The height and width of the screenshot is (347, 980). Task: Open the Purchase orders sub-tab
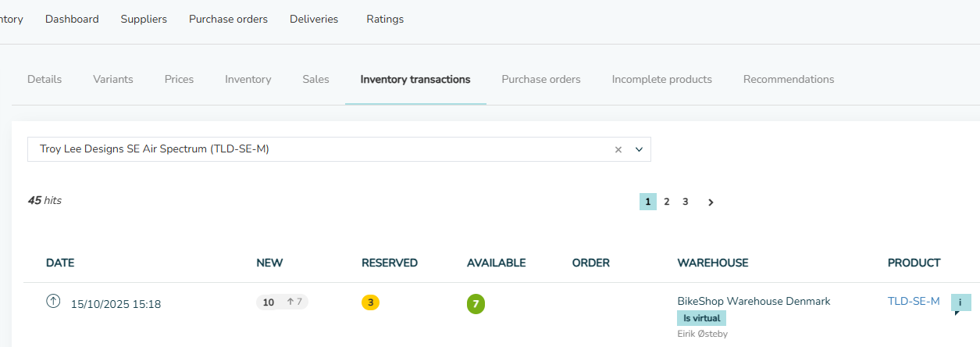pyautogui.click(x=540, y=79)
